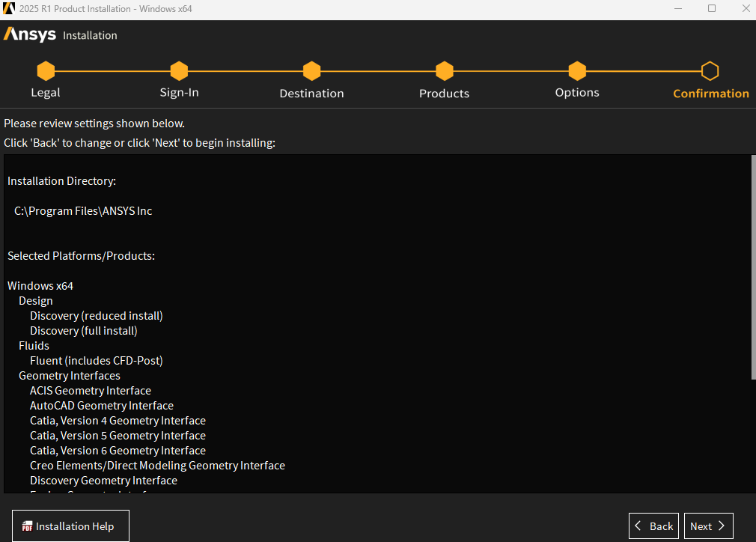Viewport: 756px width, 542px height.
Task: Click the settings summary vertical scrollbar thumb
Action: [754, 267]
